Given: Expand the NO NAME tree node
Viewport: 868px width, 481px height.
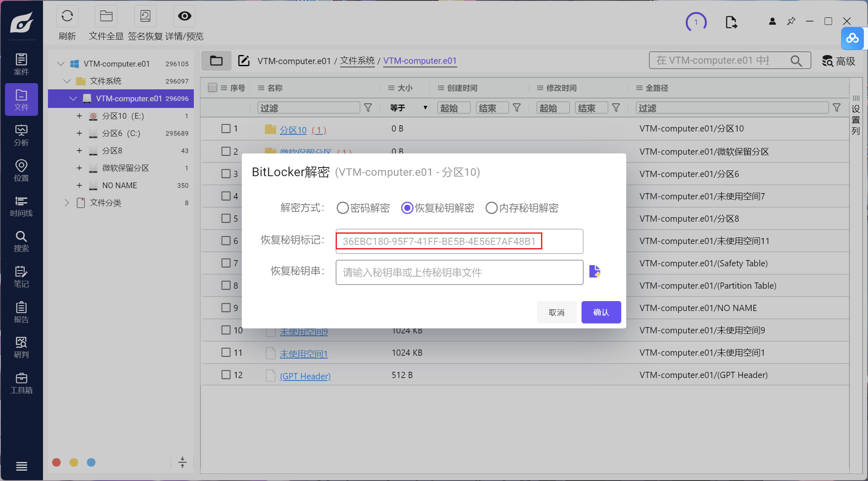Looking at the screenshot, I should 79,185.
